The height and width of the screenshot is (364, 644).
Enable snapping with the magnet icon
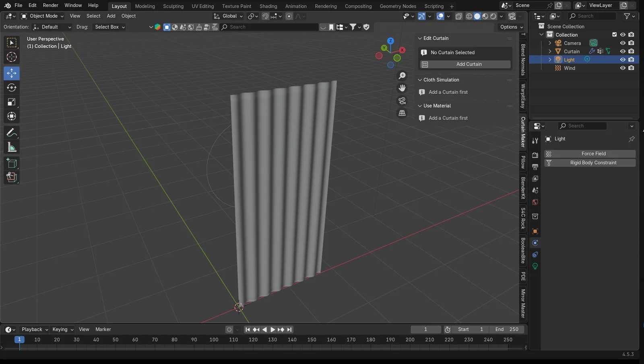[265, 16]
